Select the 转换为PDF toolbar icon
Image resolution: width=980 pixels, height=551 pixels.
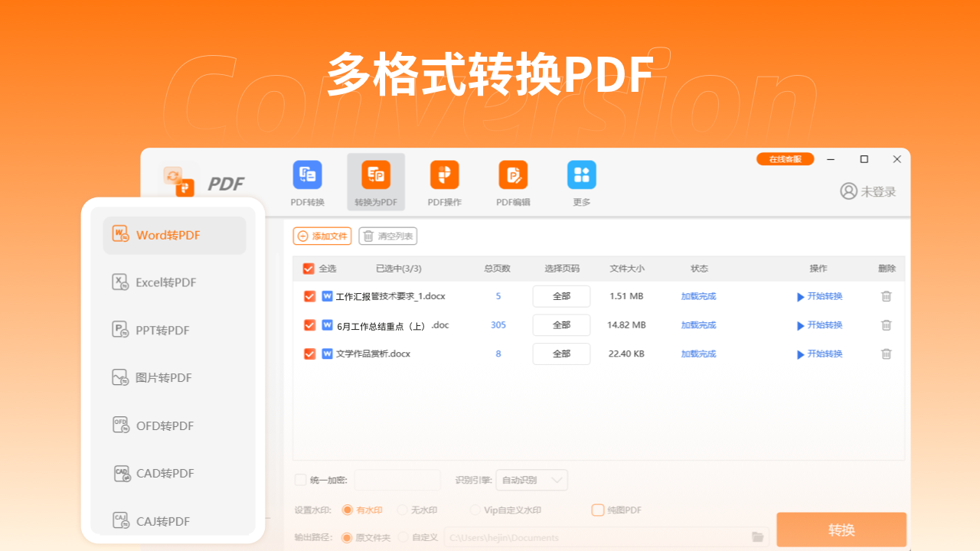tap(376, 175)
